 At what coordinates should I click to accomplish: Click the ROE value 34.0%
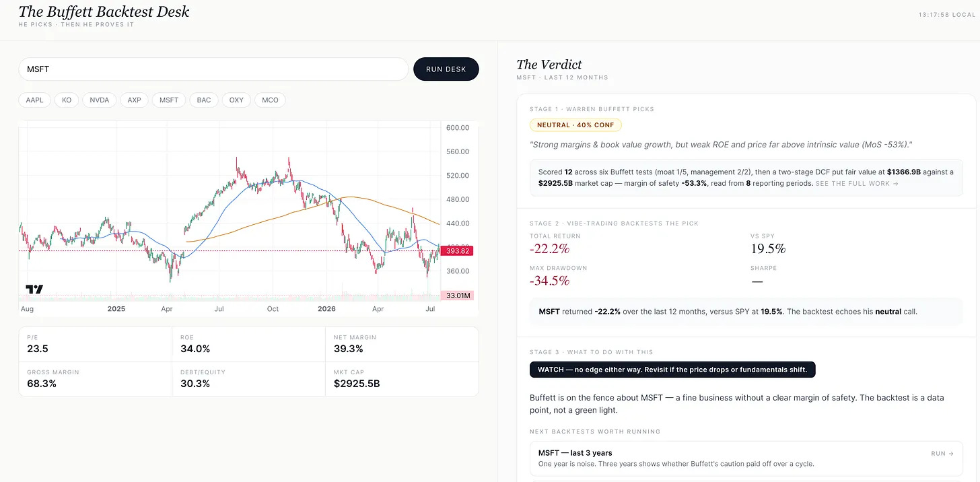click(x=195, y=349)
